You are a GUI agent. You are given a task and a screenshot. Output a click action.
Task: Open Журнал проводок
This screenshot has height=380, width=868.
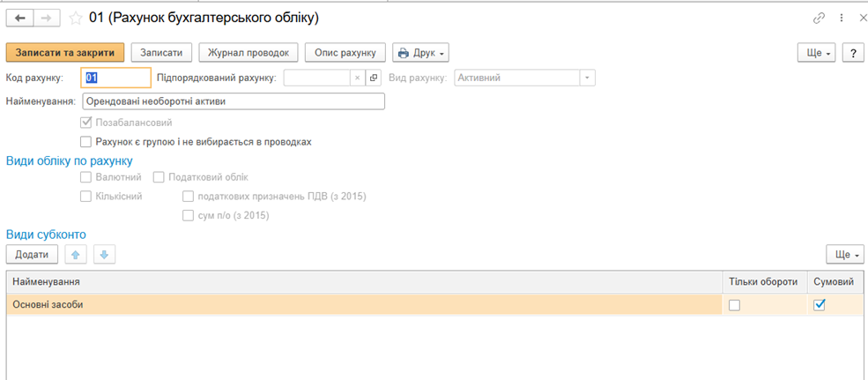tap(249, 53)
